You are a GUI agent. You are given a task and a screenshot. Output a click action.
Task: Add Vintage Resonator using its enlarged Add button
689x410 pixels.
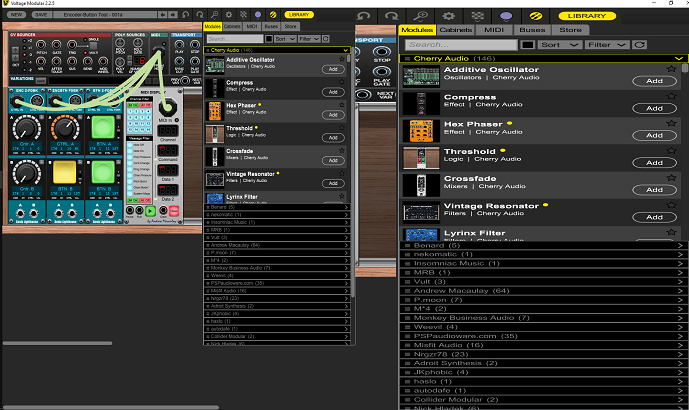click(x=654, y=217)
